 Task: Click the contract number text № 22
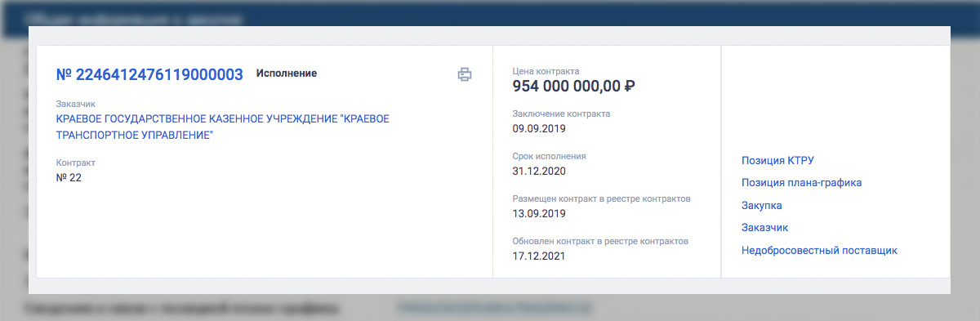pyautogui.click(x=69, y=177)
